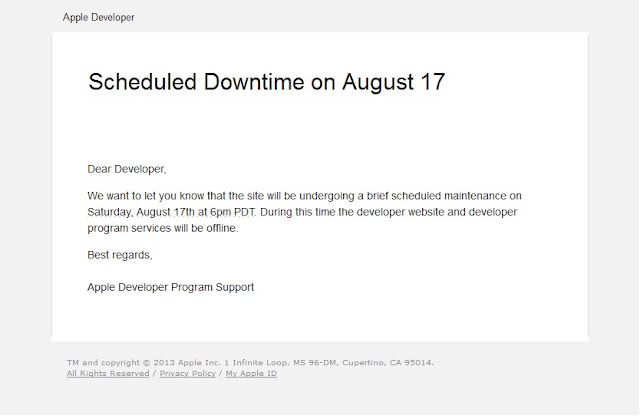Image resolution: width=640 pixels, height=419 pixels.
Task: Click the Cupertino, CA 95014 address text
Action: (388, 363)
